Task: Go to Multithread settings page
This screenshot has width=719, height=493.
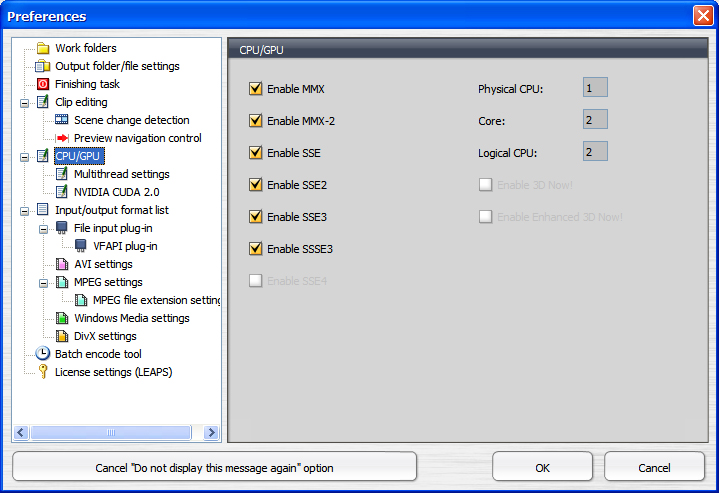Action: 122,174
